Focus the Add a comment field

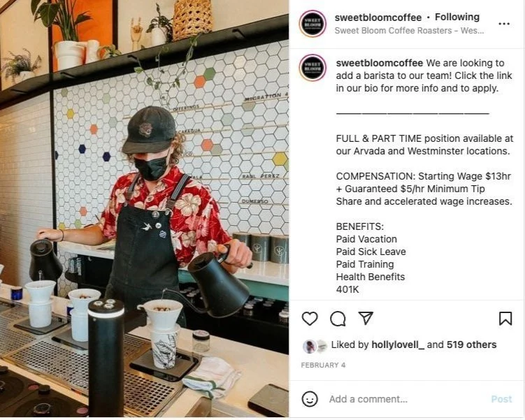point(405,399)
